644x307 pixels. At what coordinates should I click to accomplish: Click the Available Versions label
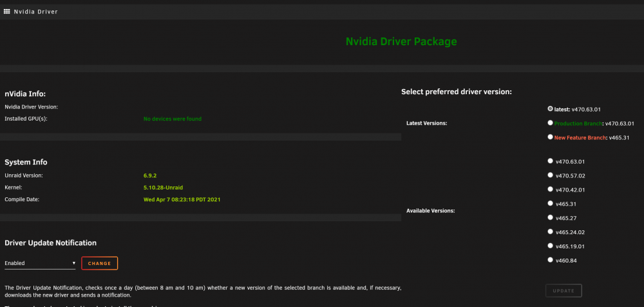[x=430, y=211]
